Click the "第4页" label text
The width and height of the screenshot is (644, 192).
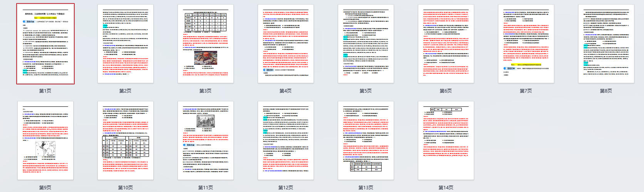click(286, 91)
